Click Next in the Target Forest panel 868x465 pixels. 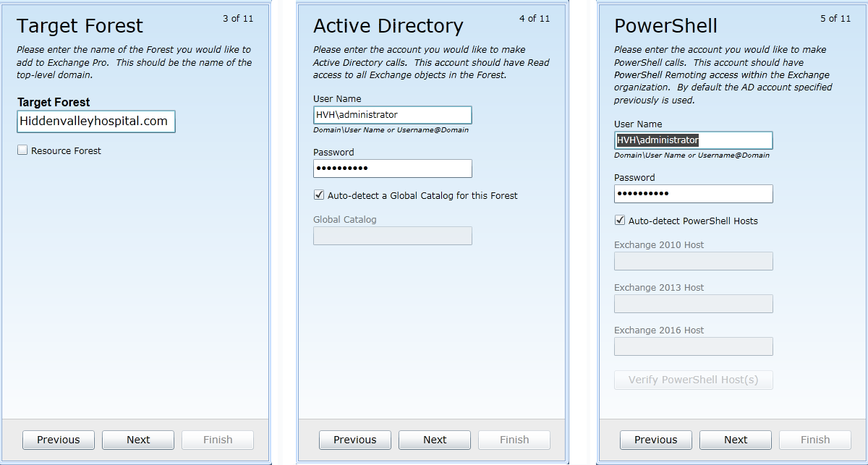pyautogui.click(x=138, y=440)
